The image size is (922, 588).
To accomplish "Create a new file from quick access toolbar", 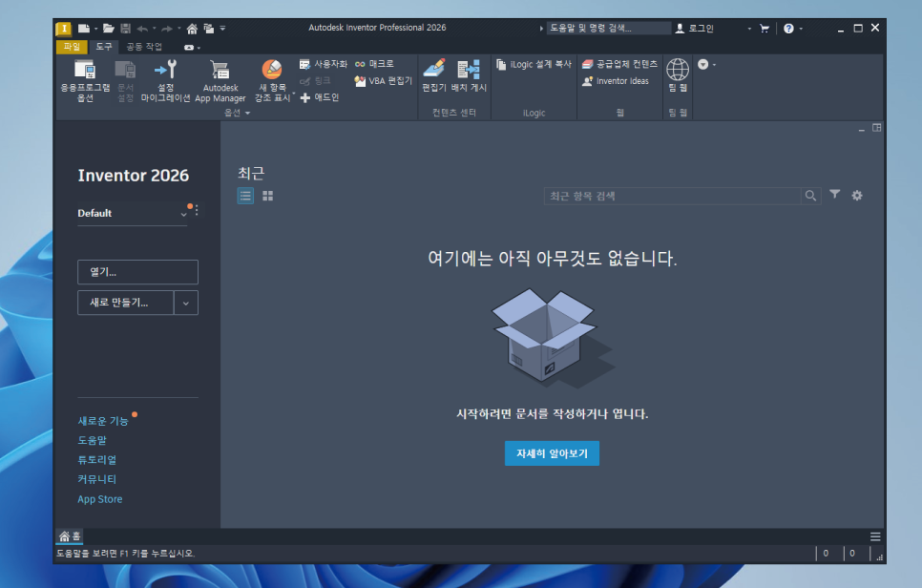I will point(83,29).
